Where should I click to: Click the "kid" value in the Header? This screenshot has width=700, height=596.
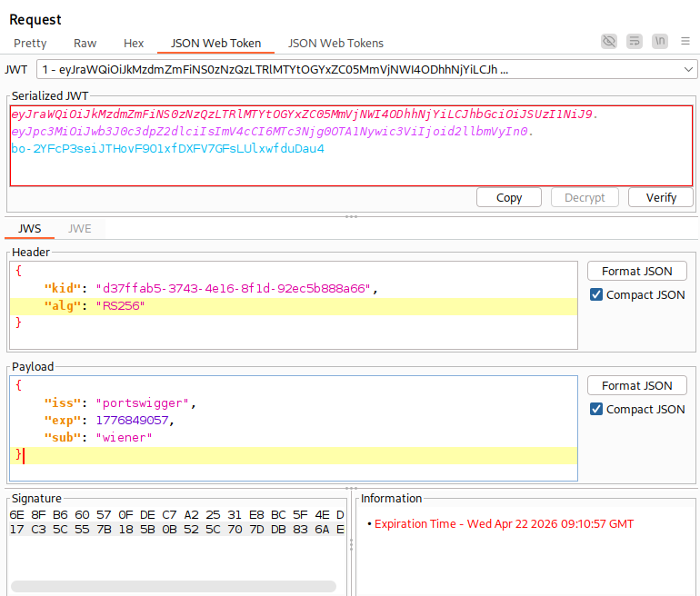coord(233,289)
